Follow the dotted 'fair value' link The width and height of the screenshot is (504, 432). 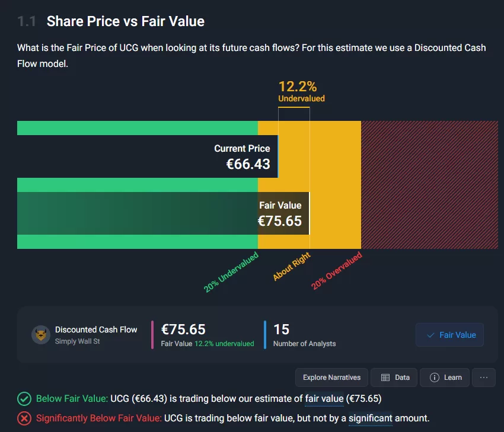(x=324, y=399)
